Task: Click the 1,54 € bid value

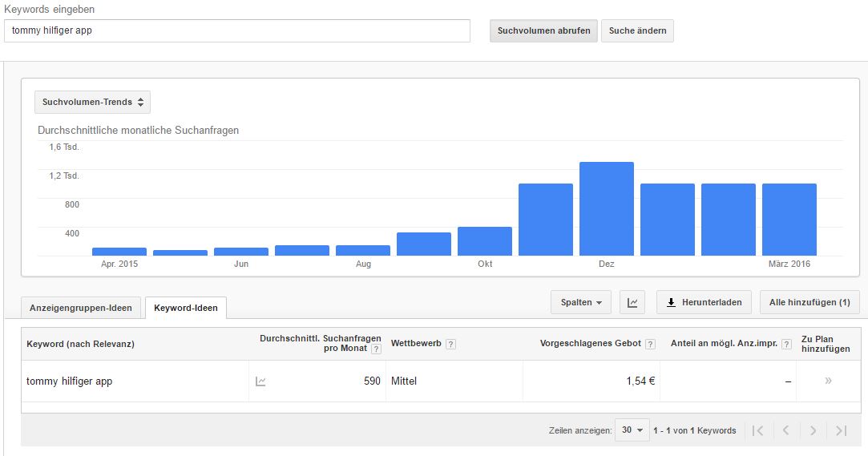Action: [640, 381]
